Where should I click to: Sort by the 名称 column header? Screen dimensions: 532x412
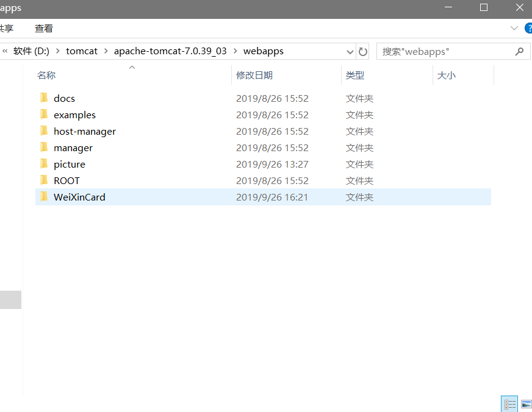pos(46,75)
